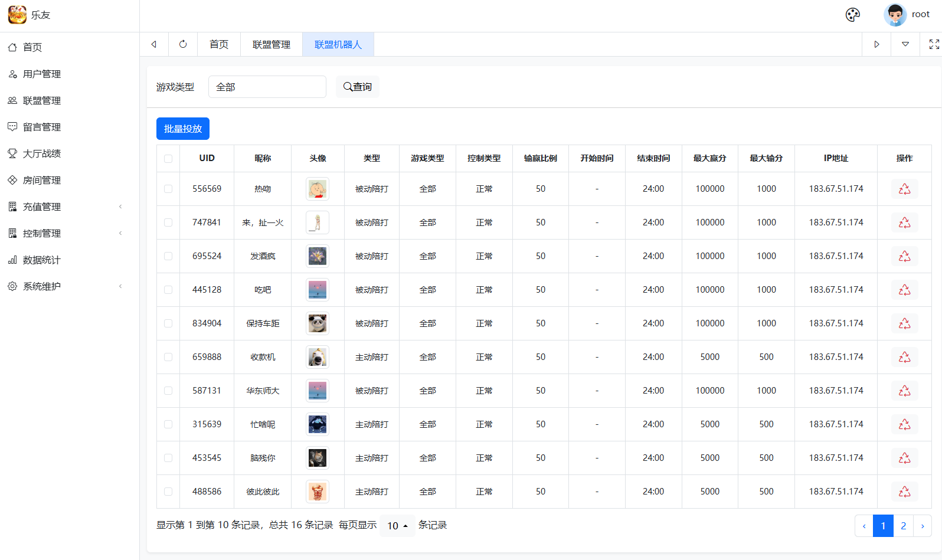
Task: Click the 查询 search button
Action: [358, 87]
